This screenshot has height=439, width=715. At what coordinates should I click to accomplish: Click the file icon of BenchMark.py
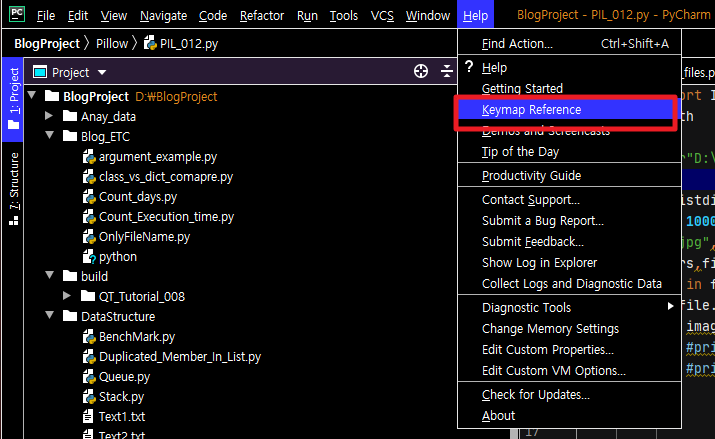click(x=89, y=337)
